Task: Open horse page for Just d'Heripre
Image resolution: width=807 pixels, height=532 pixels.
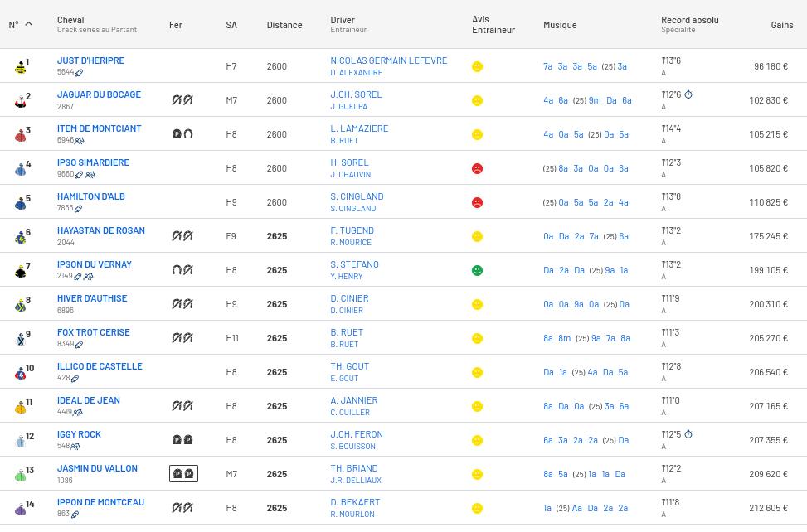Action: pos(90,60)
